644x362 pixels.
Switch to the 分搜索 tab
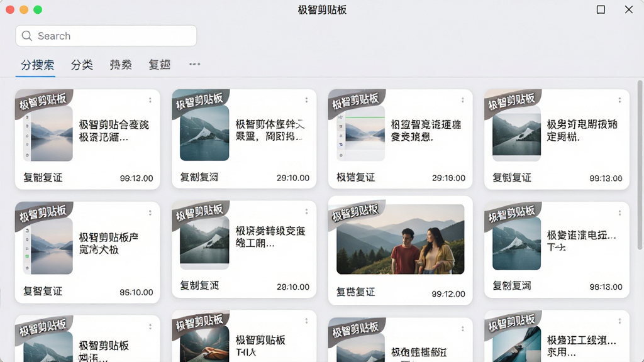point(37,65)
